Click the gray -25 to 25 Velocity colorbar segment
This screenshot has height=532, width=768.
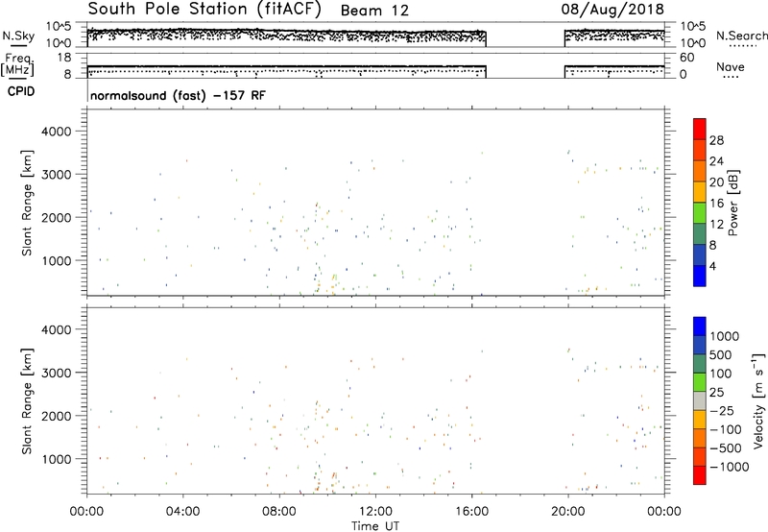[700, 400]
